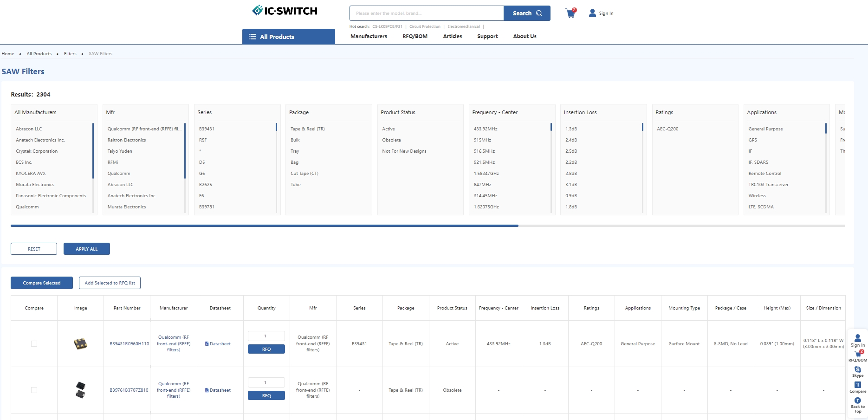Open the floating RFQ/BOM cart icon
This screenshot has height=420, width=868.
click(858, 354)
